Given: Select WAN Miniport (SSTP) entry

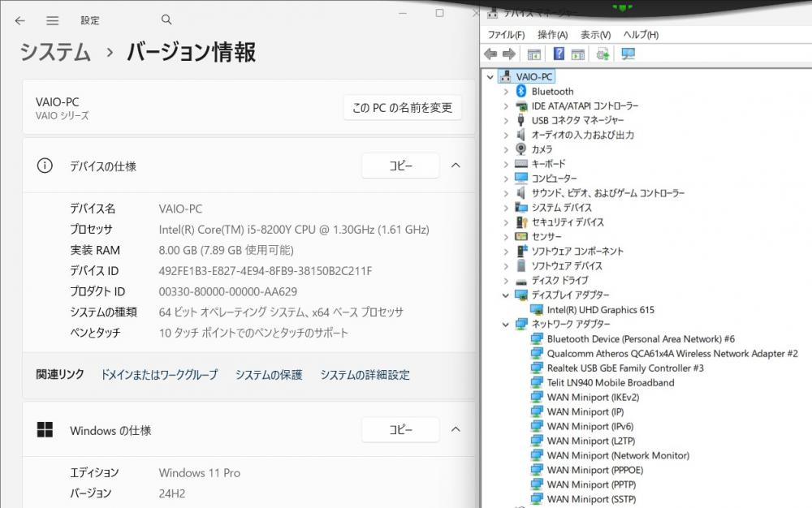Looking at the screenshot, I should click(x=591, y=499).
